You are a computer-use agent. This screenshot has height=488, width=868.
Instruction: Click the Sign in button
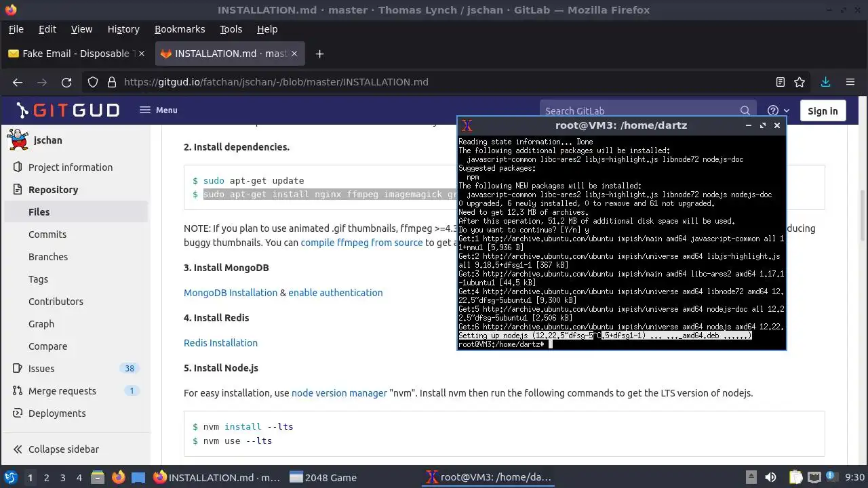[823, 110]
